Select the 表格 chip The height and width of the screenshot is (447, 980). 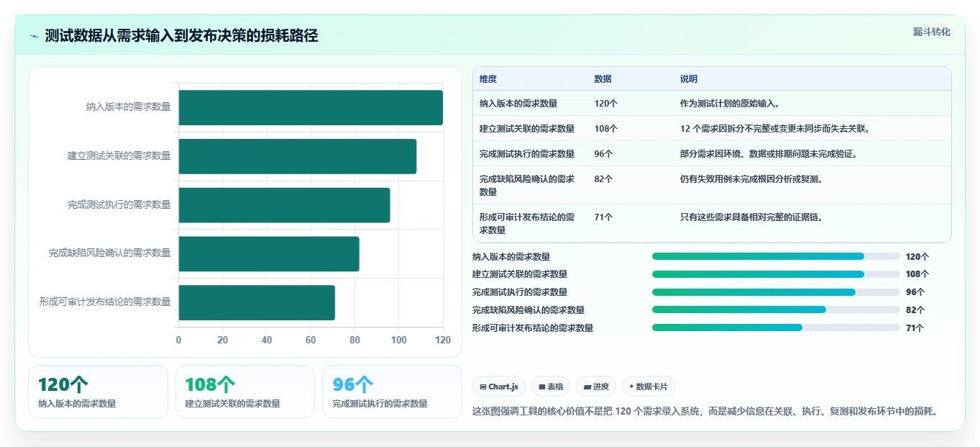tap(551, 387)
